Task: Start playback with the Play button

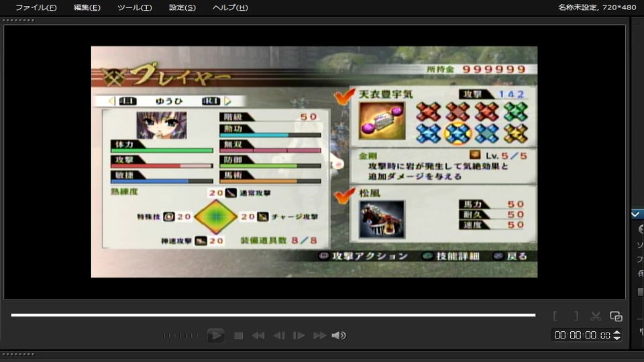Action: point(215,335)
